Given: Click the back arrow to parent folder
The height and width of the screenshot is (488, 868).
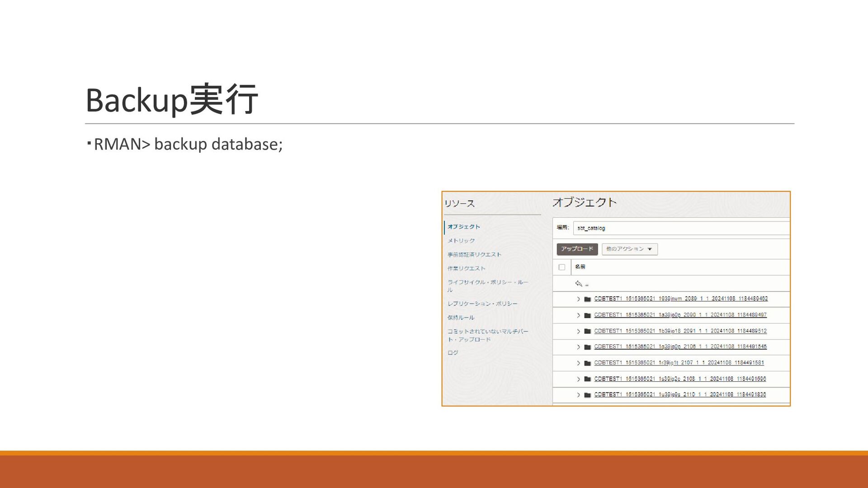Looking at the screenshot, I should tap(578, 283).
